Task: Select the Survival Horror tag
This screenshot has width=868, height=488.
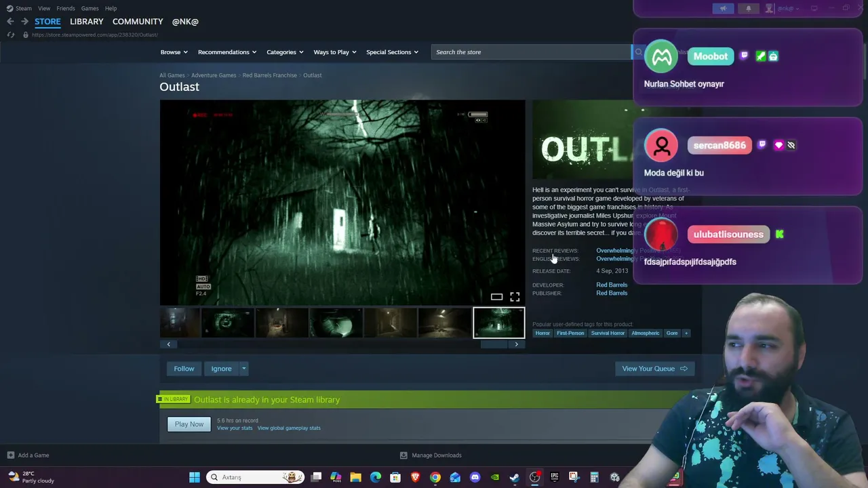Action: tap(608, 333)
